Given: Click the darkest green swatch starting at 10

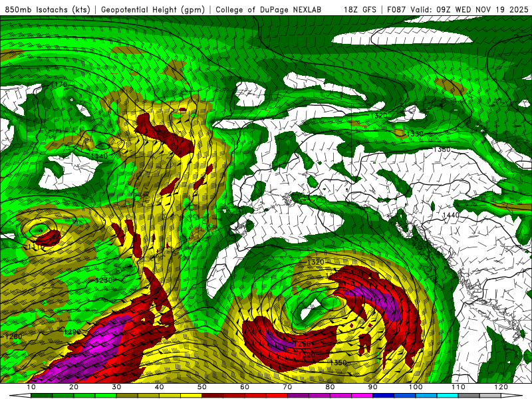Looking at the screenshot, I should [x=41, y=396].
